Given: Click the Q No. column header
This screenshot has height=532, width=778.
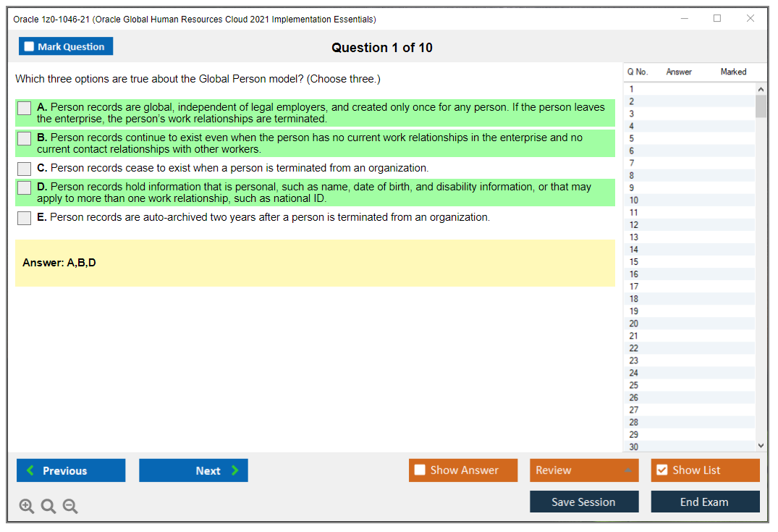Looking at the screenshot, I should tap(638, 72).
